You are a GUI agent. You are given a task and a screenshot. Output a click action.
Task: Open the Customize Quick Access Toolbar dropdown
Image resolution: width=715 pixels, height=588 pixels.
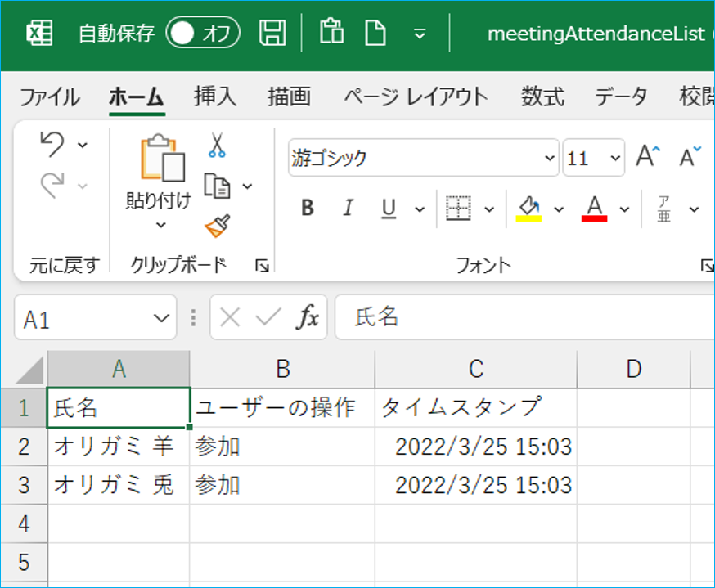(x=420, y=34)
